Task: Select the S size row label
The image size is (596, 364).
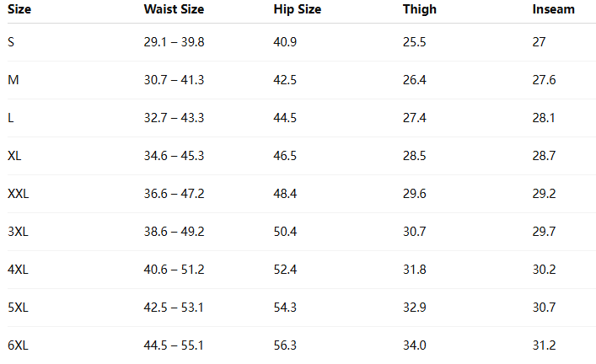Action: pyautogui.click(x=11, y=42)
